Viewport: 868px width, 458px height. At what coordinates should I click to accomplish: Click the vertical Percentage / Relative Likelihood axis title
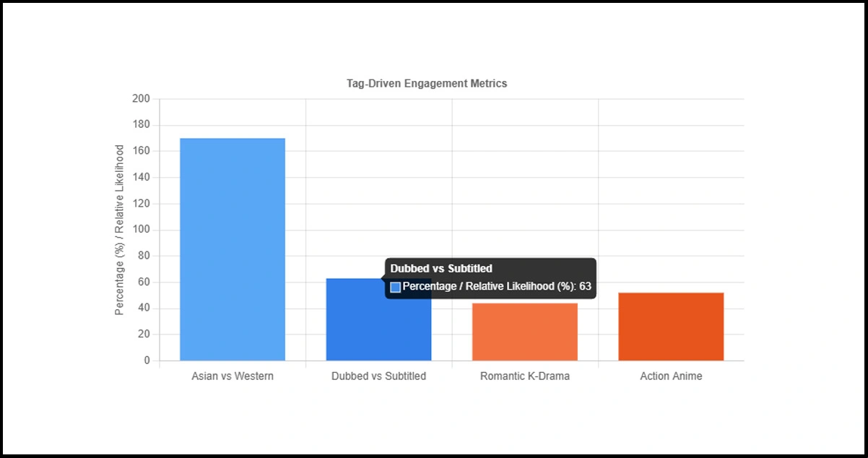tap(120, 230)
